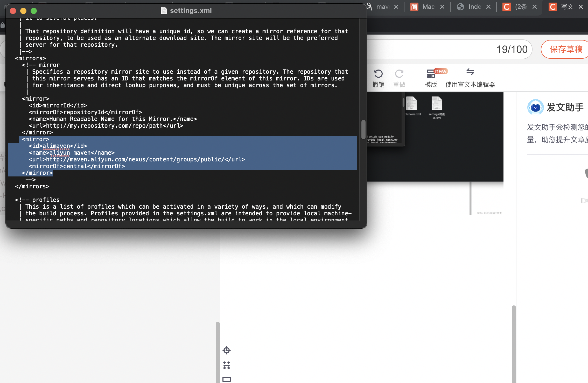
Task: Click the '<mirrorOf>central</mirrorOf>' line
Action: [x=77, y=166]
